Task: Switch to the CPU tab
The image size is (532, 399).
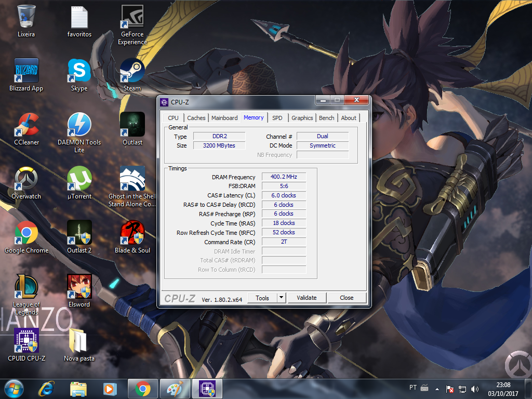Action: click(x=173, y=118)
